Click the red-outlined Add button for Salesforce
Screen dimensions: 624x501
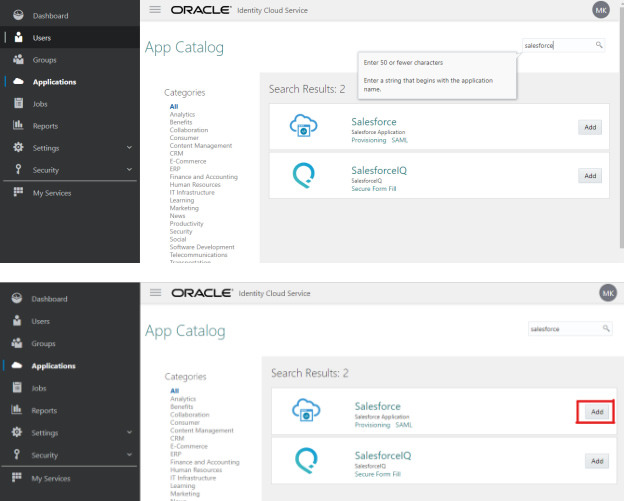coord(596,411)
